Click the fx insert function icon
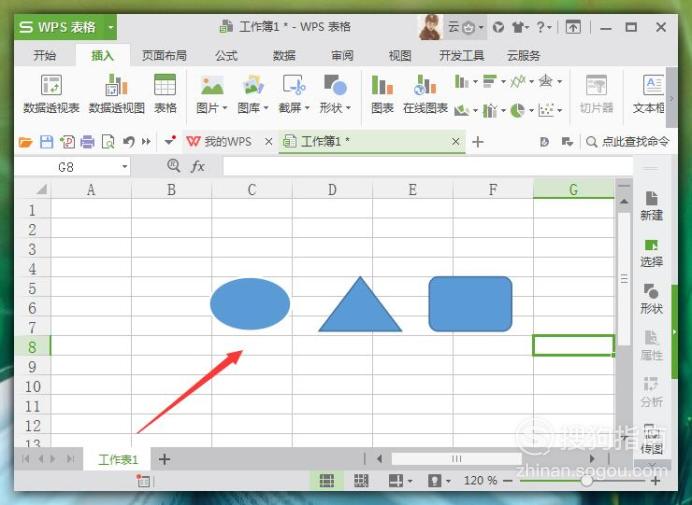 (198, 166)
